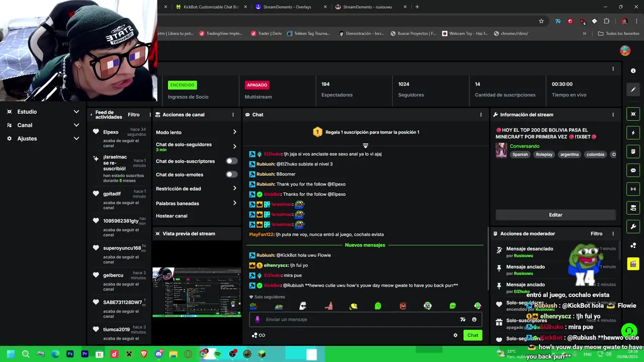Switch to KickBot Customizable Chat Bot tab
Viewport: 644px width, 362px height.
pyautogui.click(x=211, y=7)
